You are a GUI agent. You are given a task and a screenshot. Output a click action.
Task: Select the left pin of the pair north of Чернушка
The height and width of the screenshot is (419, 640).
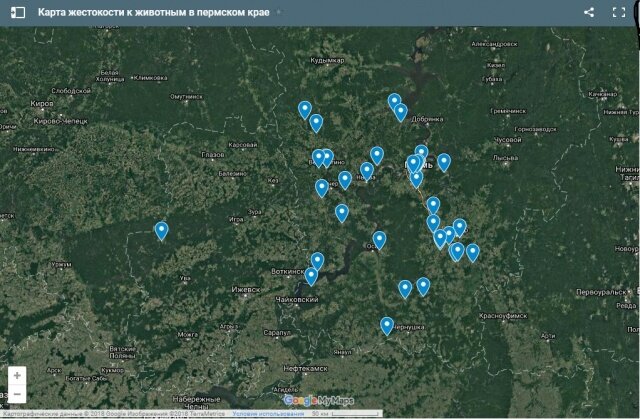click(x=405, y=289)
